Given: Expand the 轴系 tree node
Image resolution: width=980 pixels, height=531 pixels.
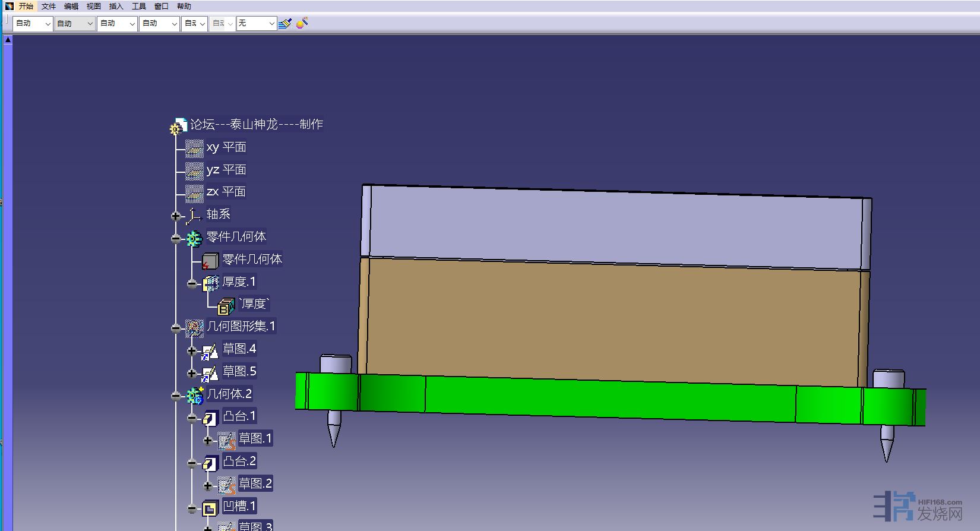Looking at the screenshot, I should coord(176,216).
